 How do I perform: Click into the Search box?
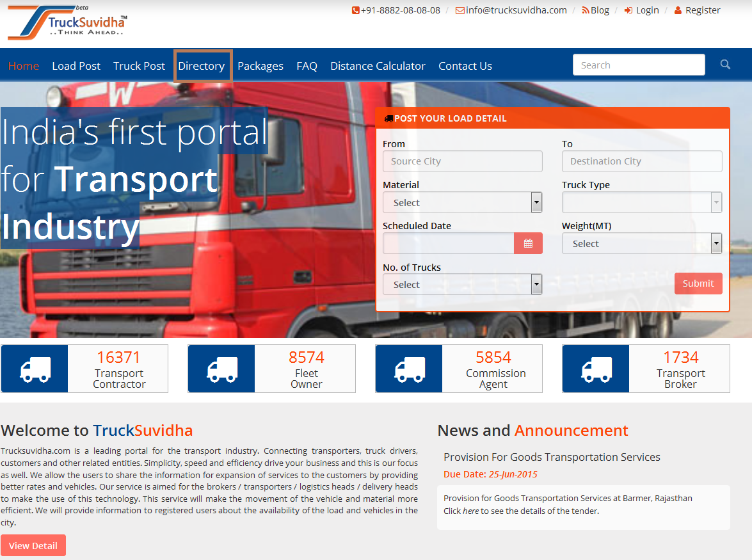pyautogui.click(x=638, y=65)
